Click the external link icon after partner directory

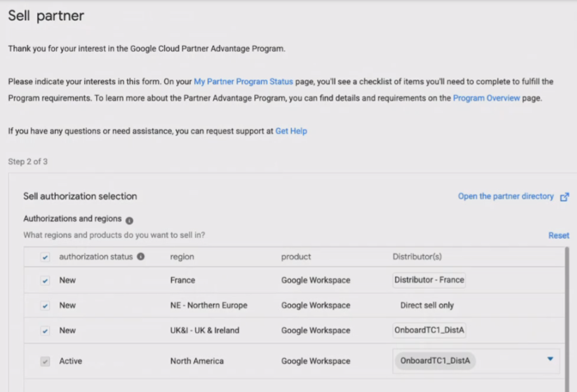[565, 196]
